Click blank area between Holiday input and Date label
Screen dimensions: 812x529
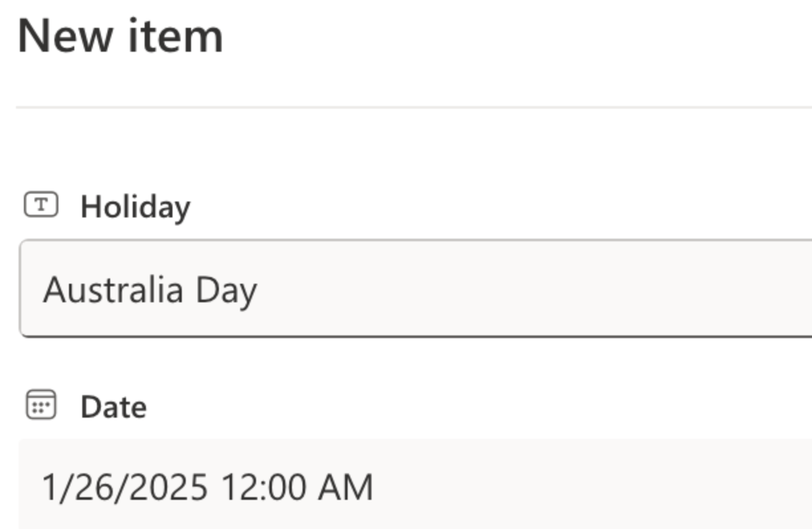(411, 365)
